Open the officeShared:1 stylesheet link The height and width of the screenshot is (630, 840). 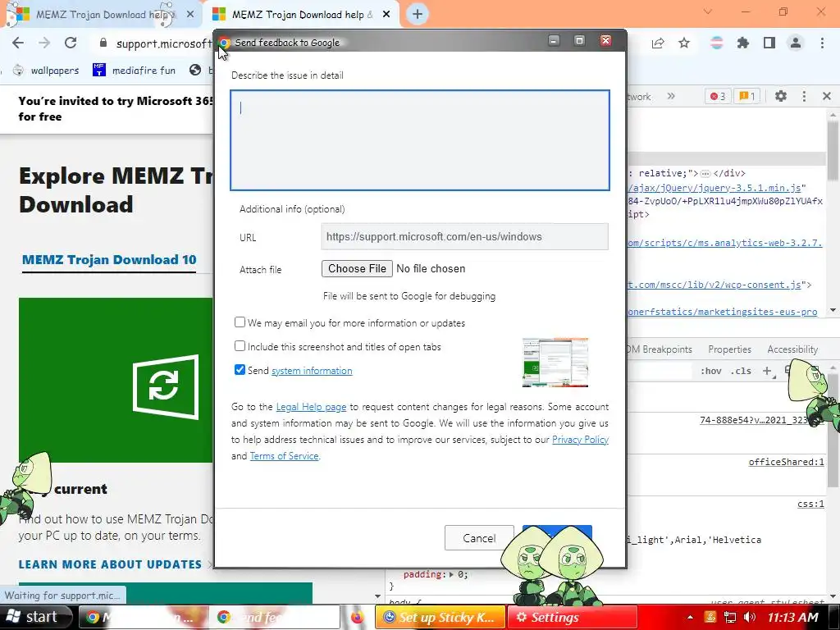coord(786,462)
